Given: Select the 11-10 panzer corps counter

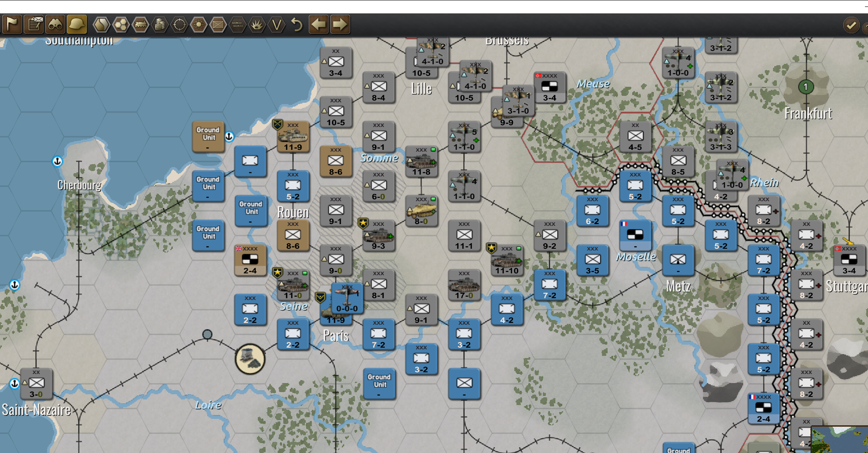Looking at the screenshot, I should point(507,260).
